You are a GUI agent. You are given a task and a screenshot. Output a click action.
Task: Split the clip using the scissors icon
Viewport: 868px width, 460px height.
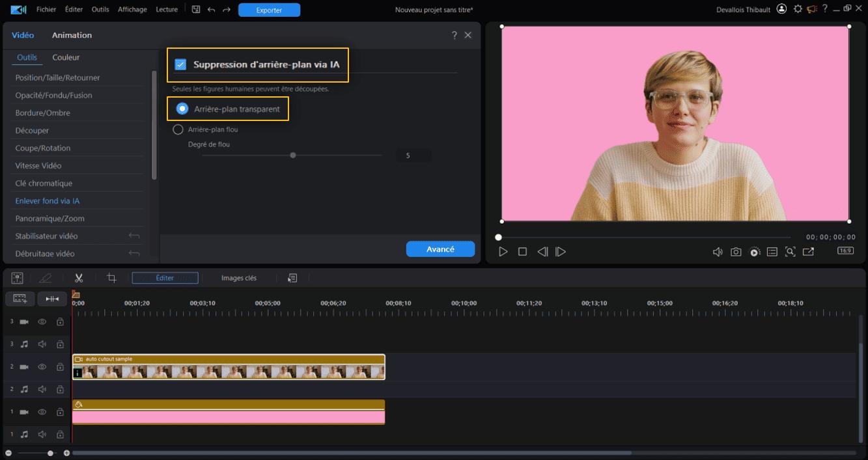pos(78,278)
